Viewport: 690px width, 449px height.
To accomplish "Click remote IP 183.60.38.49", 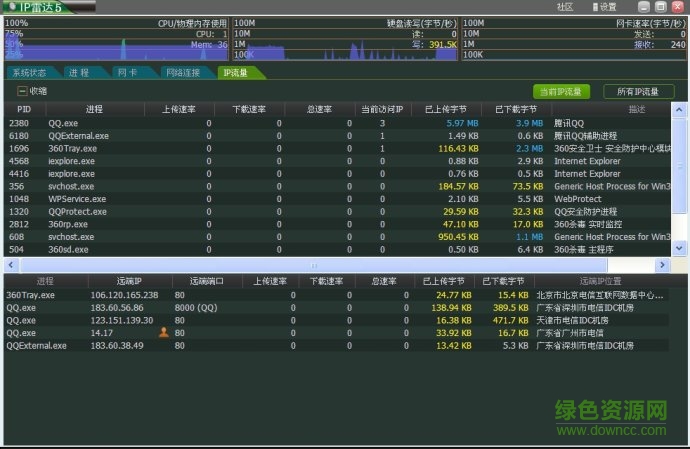I will point(117,346).
